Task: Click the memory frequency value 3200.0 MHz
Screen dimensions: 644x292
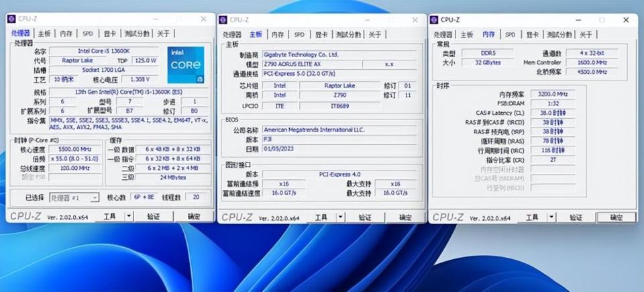Action: 553,94
